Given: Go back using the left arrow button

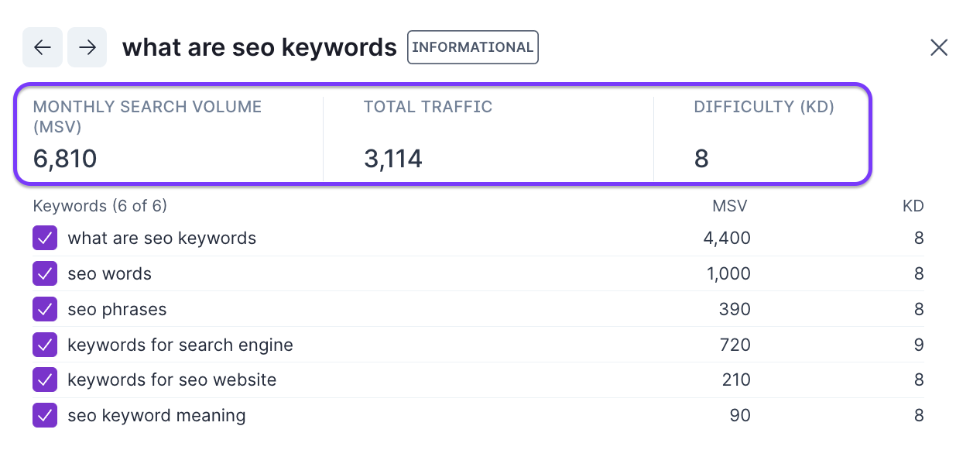Looking at the screenshot, I should pos(42,47).
